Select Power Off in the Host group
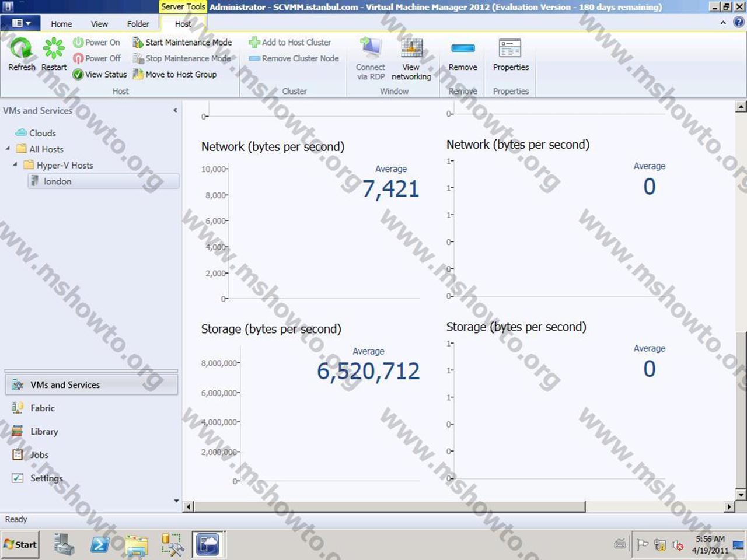The image size is (747, 560). (97, 58)
